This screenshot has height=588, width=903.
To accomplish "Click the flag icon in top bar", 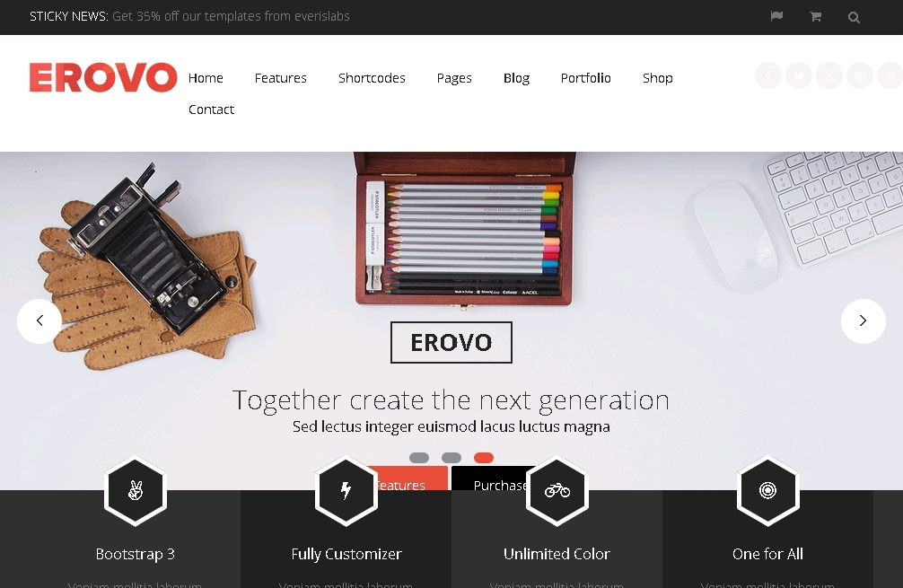I will tap(776, 17).
